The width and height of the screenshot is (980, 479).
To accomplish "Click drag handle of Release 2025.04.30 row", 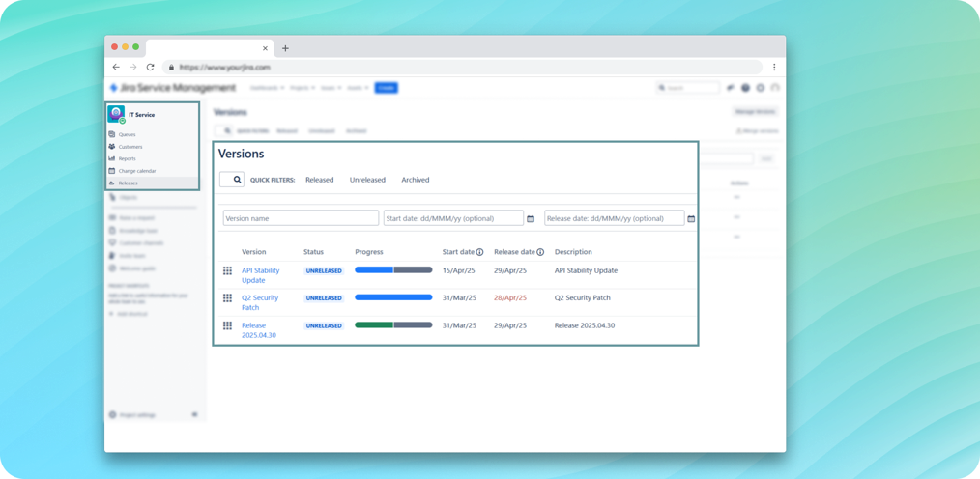I will [x=227, y=325].
